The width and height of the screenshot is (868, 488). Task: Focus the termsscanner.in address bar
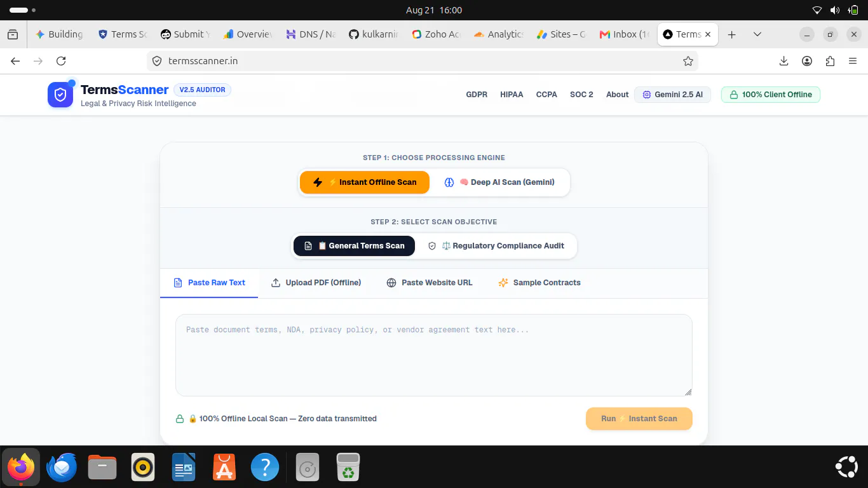coord(423,61)
